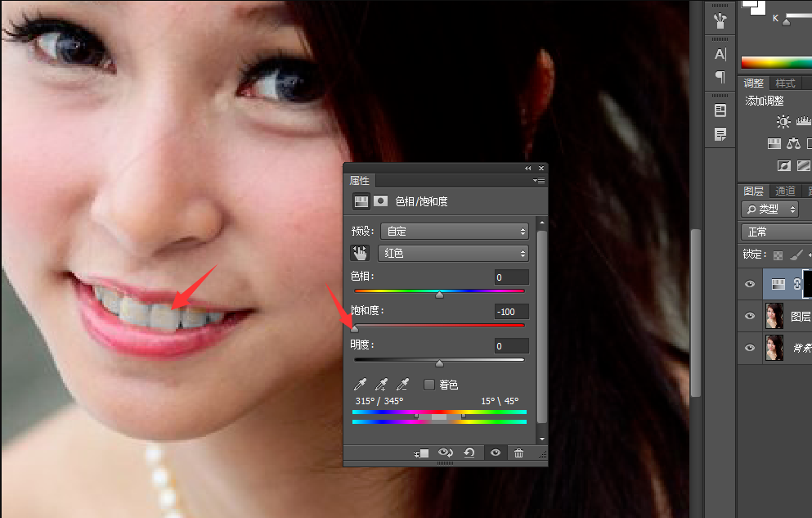Pick the subtract-from-sample eyedropper
Image resolution: width=812 pixels, height=518 pixels.
click(x=402, y=385)
